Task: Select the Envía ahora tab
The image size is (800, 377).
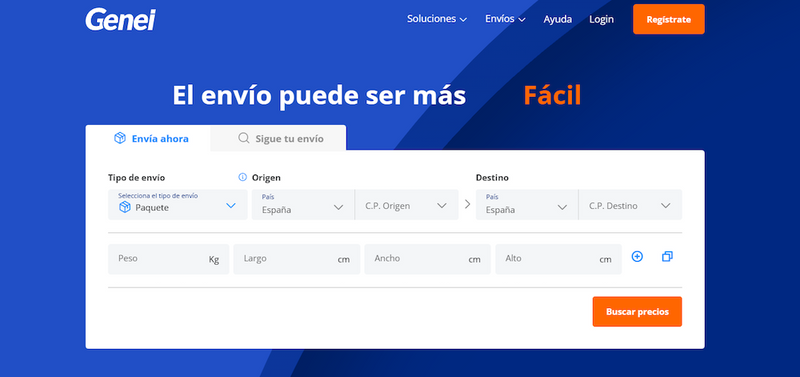Action: click(148, 138)
